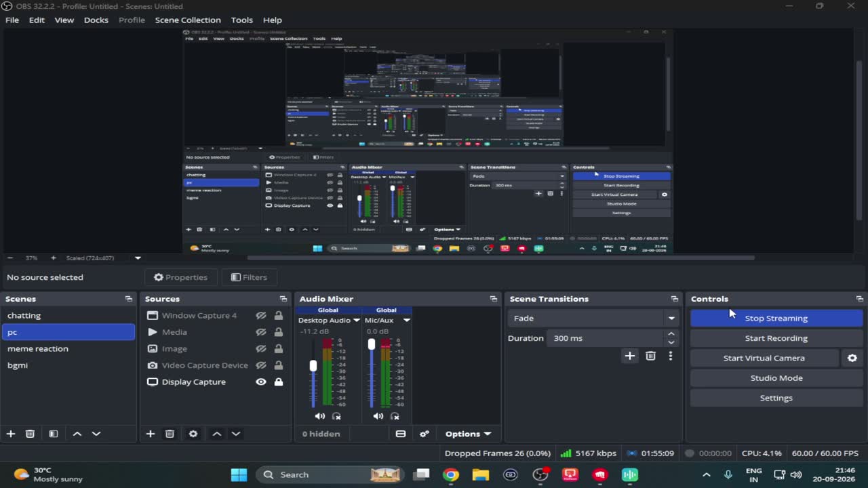Open the Tools menu
868x488 pixels.
(x=241, y=20)
